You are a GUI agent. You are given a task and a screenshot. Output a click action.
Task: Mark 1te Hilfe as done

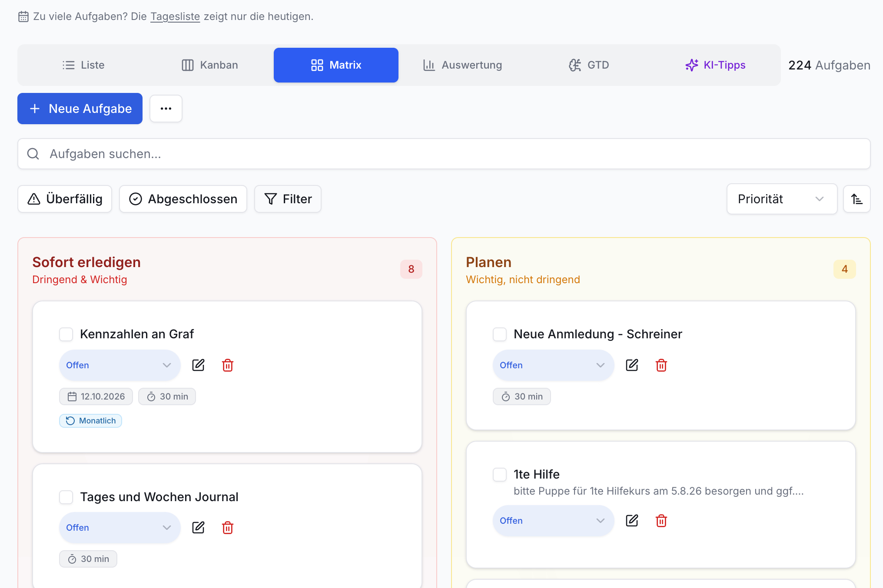coord(500,475)
